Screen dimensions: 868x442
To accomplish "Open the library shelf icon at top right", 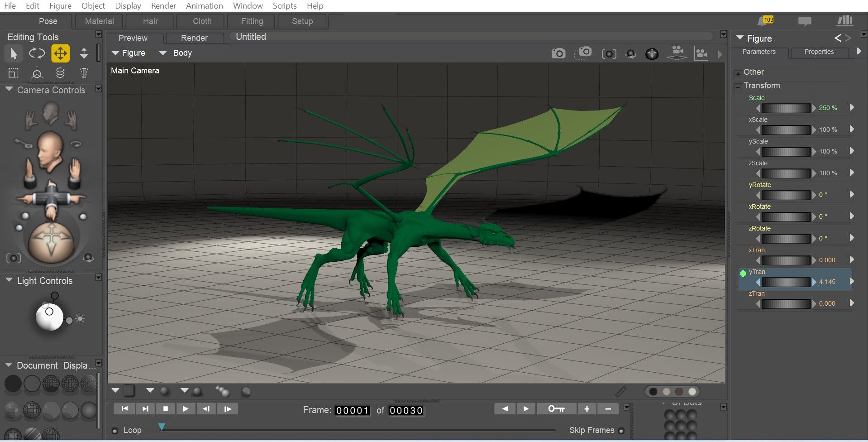I will tap(844, 20).
